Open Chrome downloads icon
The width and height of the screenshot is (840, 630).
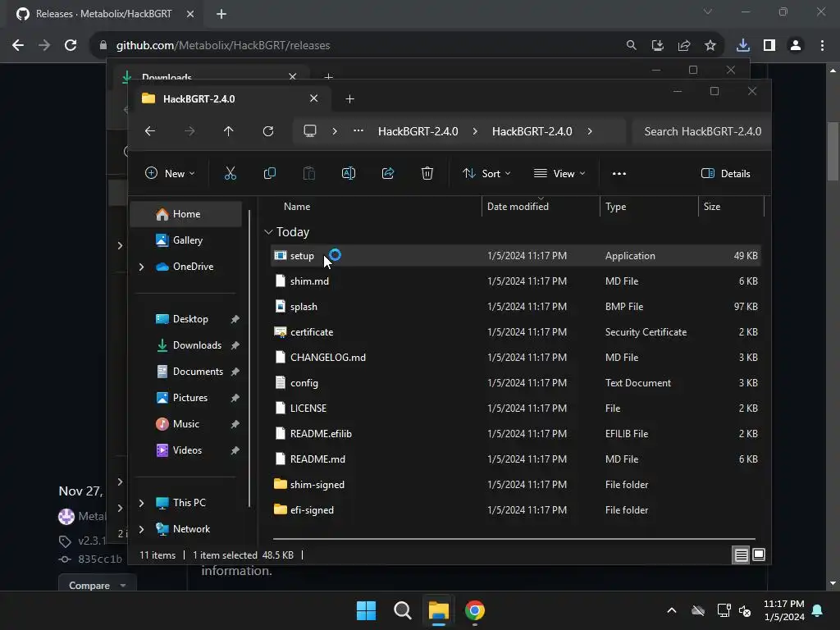coord(742,46)
